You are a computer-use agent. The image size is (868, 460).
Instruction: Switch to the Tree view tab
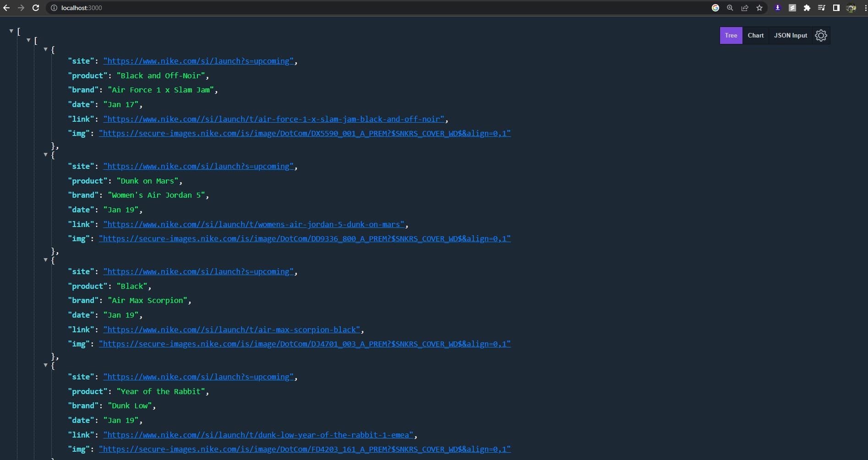point(731,35)
